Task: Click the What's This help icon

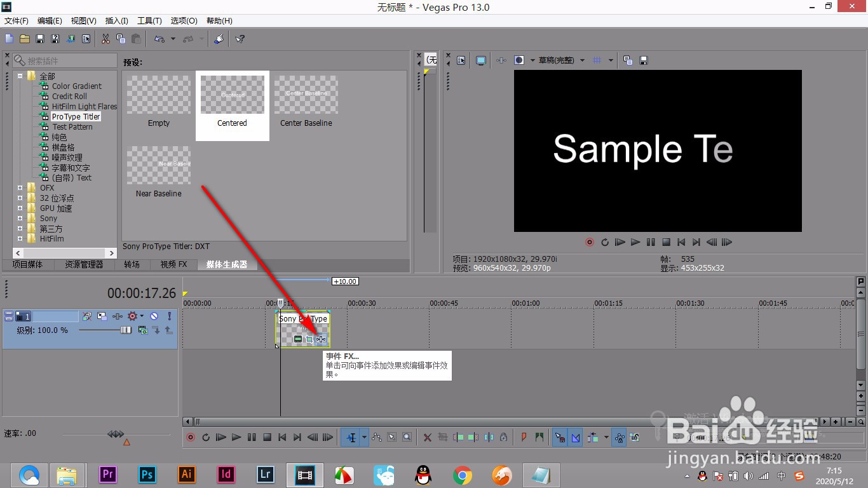Action: [x=240, y=39]
